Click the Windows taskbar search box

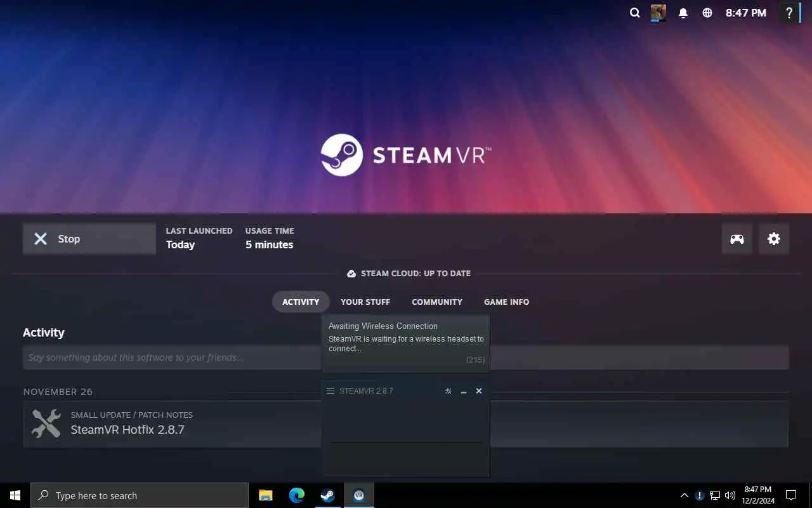point(140,495)
